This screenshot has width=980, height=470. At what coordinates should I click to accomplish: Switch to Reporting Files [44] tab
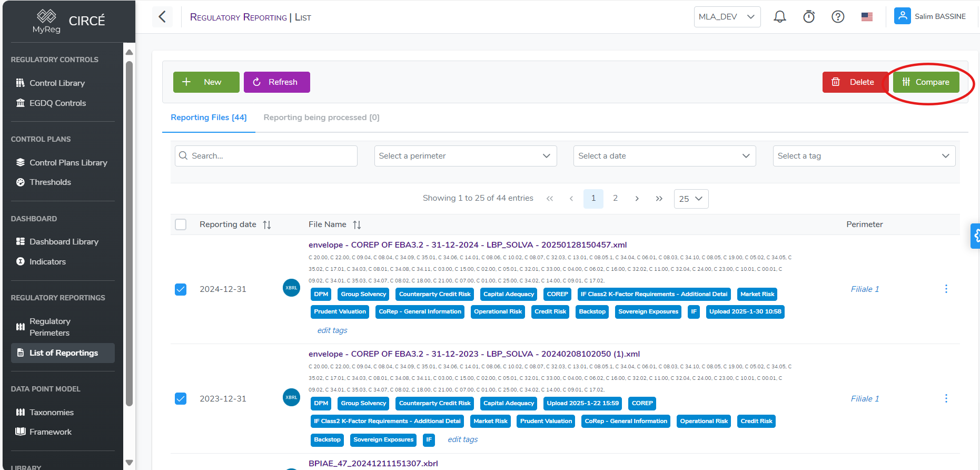(209, 117)
